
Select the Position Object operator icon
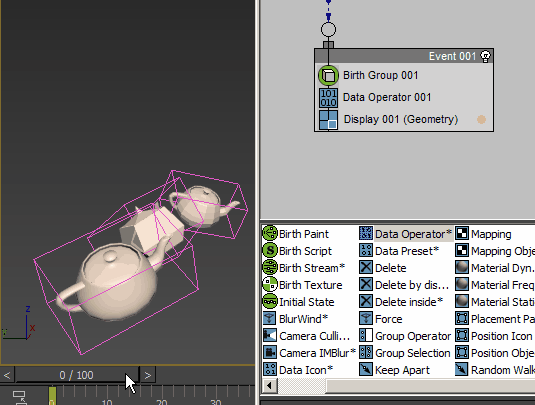(x=462, y=352)
